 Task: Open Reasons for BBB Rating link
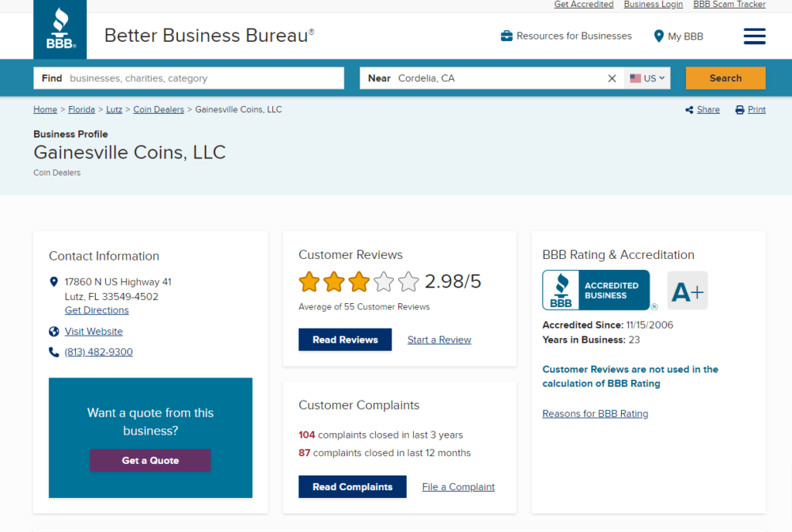pos(595,414)
